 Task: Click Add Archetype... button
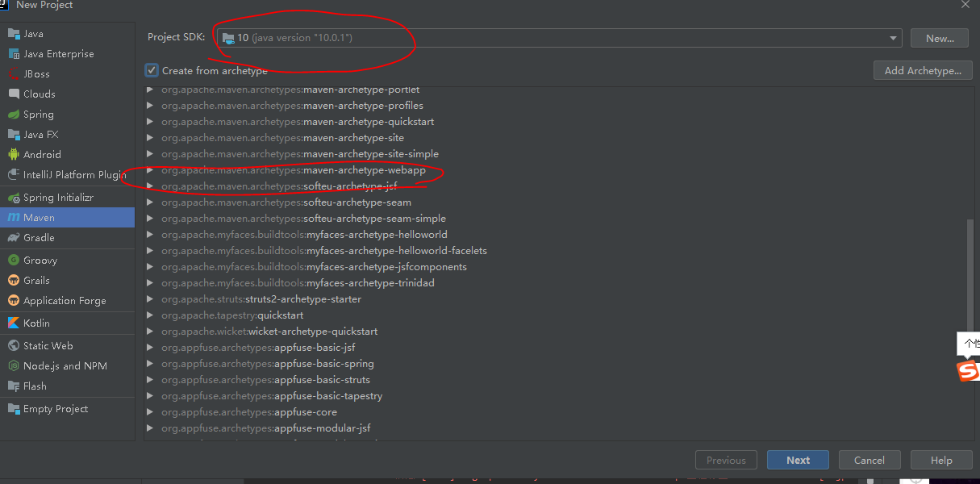click(x=923, y=71)
